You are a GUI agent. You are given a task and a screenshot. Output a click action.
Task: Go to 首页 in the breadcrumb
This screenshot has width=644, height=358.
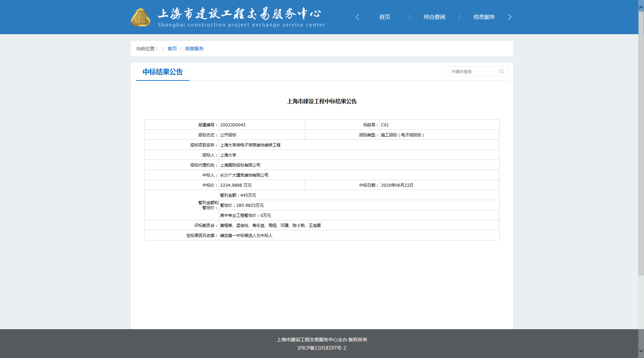pos(172,49)
